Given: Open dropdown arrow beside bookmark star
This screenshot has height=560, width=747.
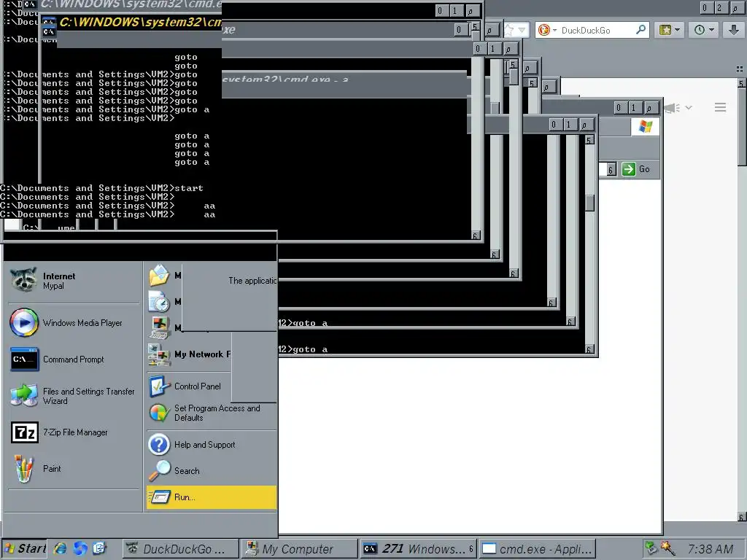Looking at the screenshot, I should click(522, 30).
